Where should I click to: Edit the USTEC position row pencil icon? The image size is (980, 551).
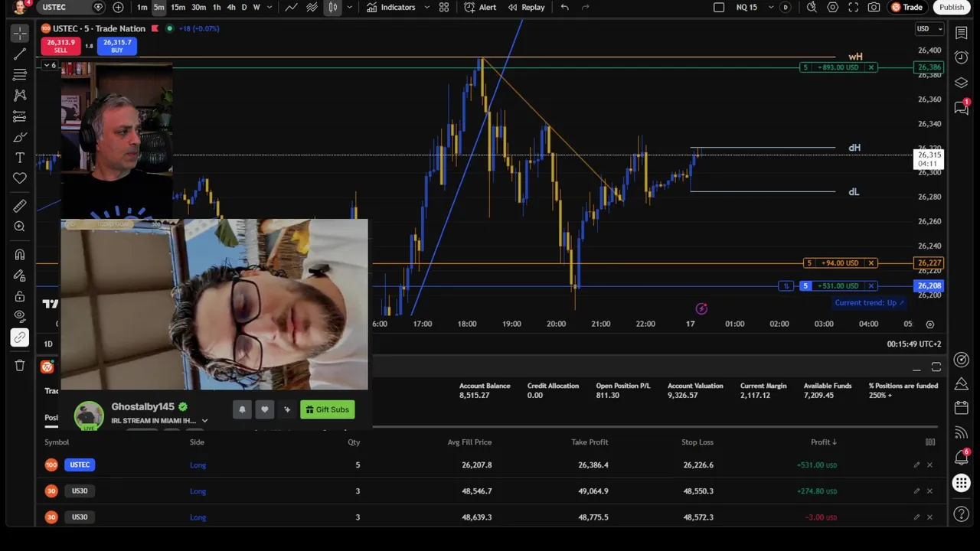(916, 465)
